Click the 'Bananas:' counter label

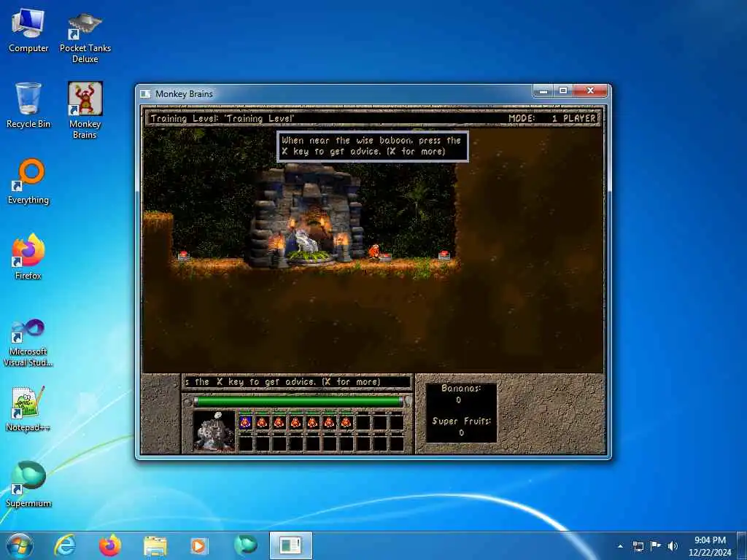pos(461,388)
